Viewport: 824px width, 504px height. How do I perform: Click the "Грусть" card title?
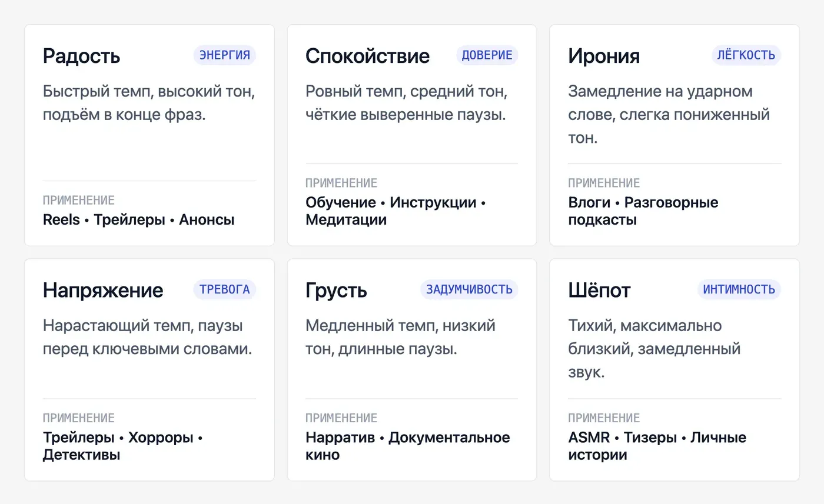(336, 290)
